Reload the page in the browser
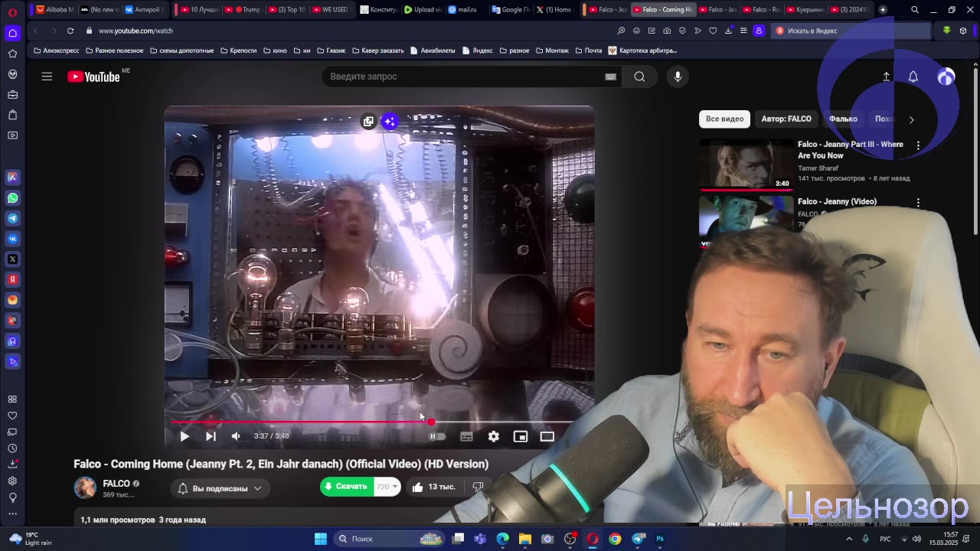 [x=70, y=31]
